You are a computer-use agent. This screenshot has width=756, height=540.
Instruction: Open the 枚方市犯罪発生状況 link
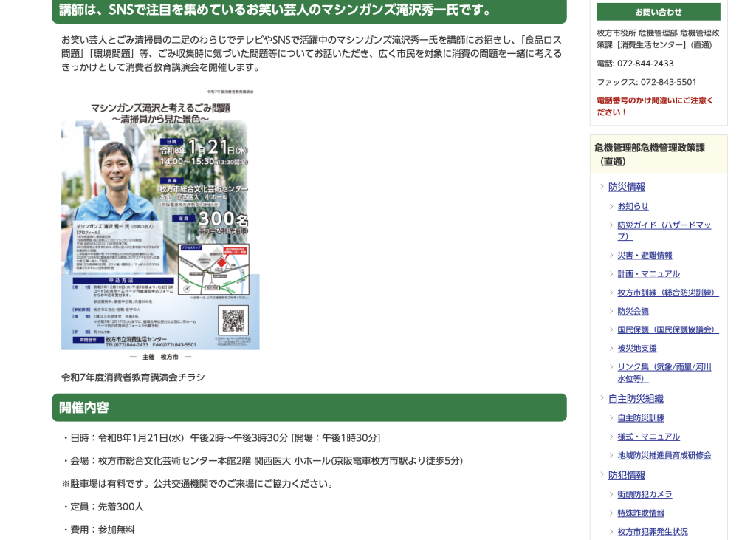[652, 531]
